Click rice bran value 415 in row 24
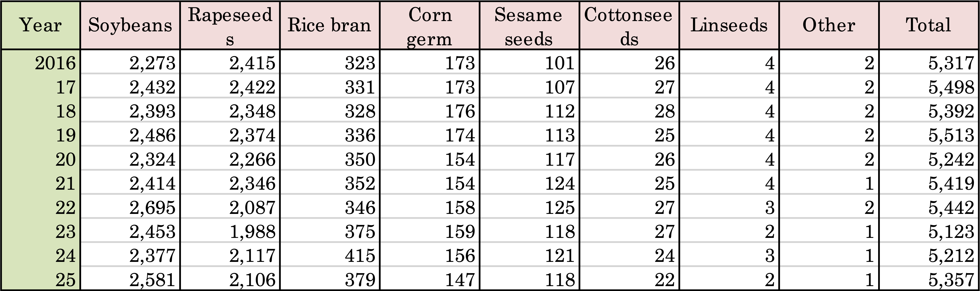 pyautogui.click(x=360, y=256)
